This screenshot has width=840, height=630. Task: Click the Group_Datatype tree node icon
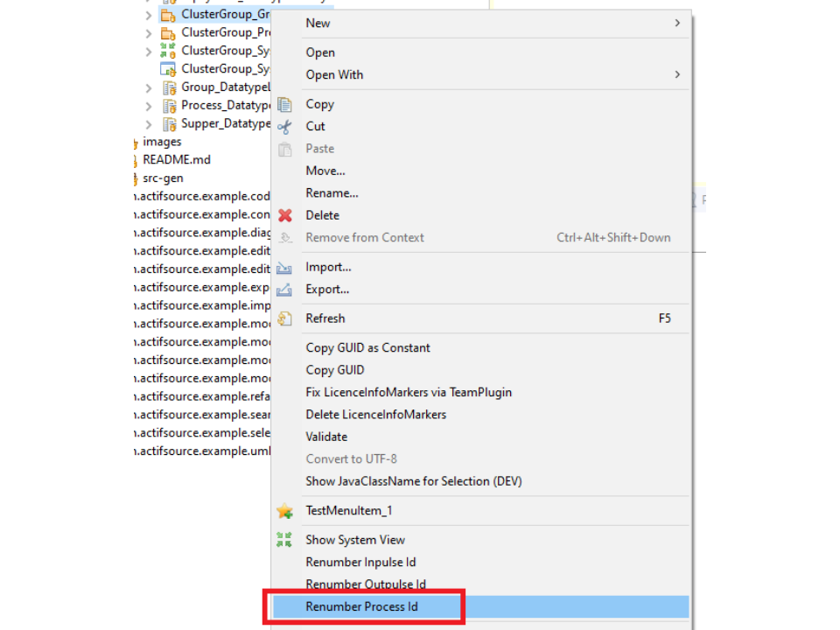point(169,87)
